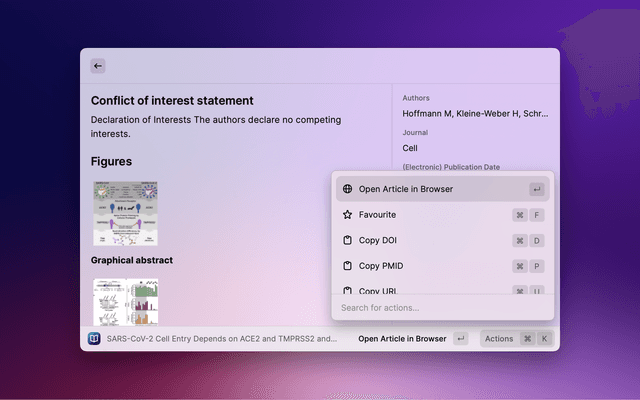Click the Enter key badge in the highlighted action row
The width and height of the screenshot is (640, 400).
537,189
